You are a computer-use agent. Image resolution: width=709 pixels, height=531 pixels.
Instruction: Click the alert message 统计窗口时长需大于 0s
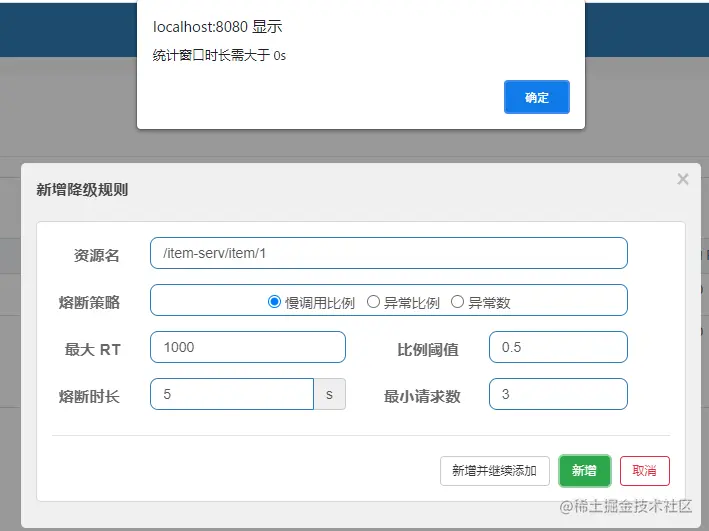click(219, 56)
